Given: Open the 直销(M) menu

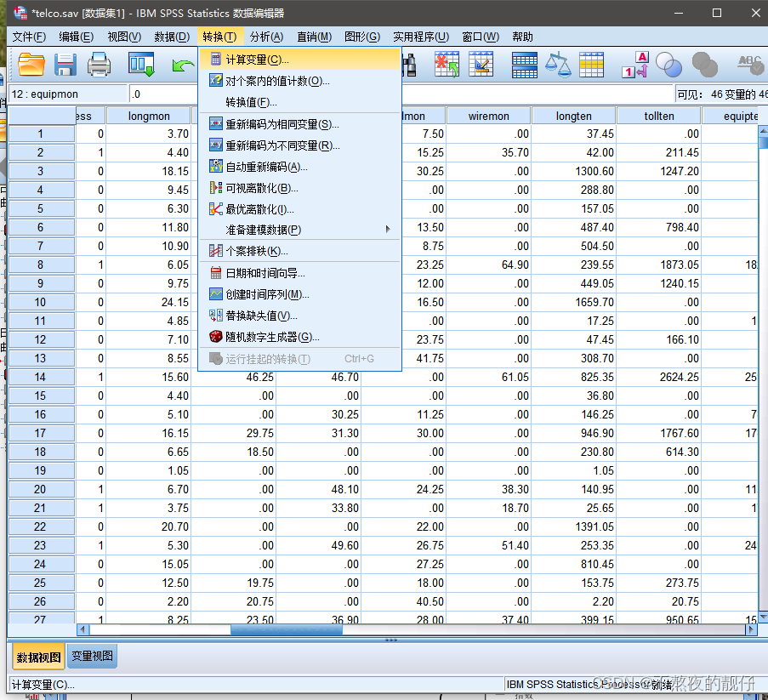Looking at the screenshot, I should point(314,37).
